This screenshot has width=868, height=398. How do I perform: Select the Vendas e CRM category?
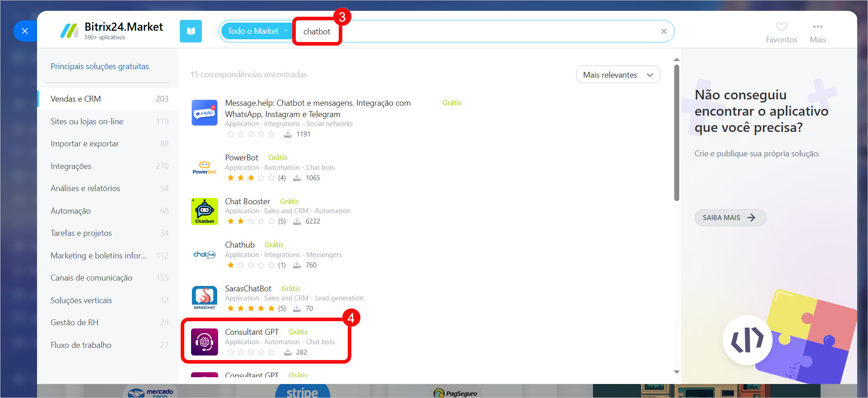108,99
